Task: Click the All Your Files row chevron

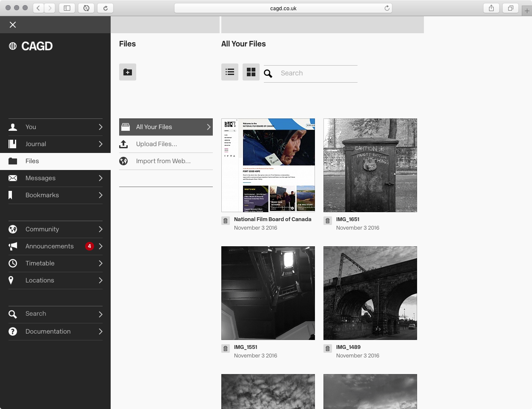Action: (209, 127)
